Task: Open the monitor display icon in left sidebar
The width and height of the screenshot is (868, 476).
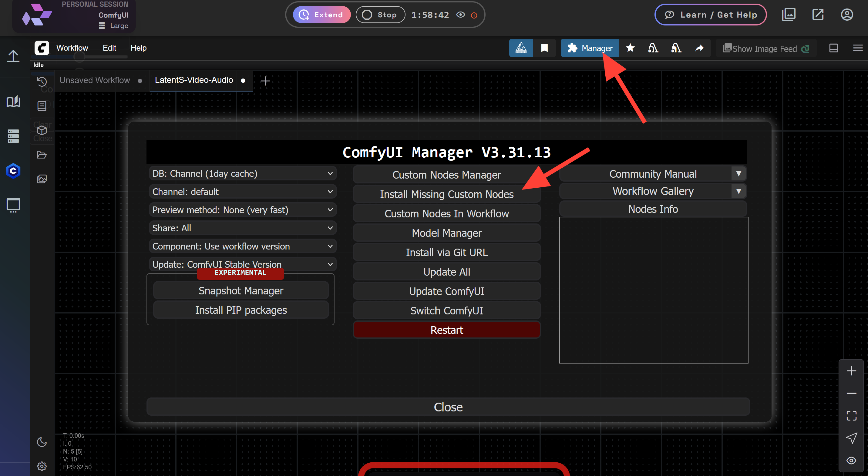Action: pos(13,206)
